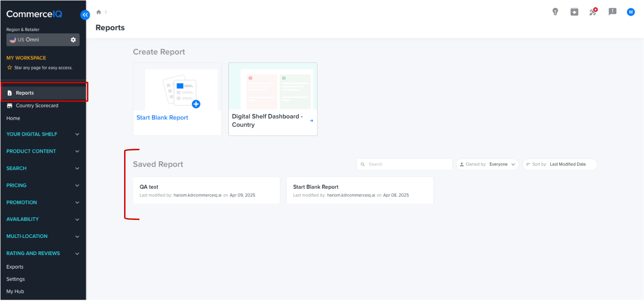Click the Create Report heading
Image resolution: width=644 pixels, height=301 pixels.
tap(159, 52)
